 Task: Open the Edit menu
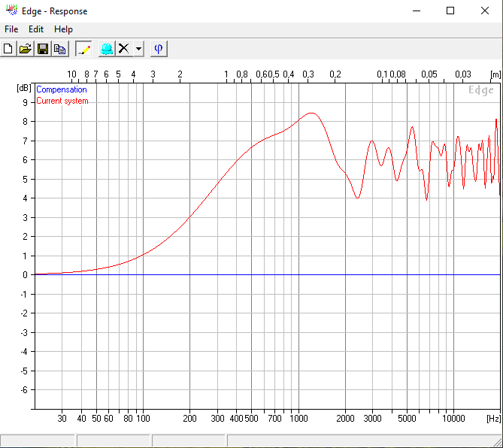36,29
